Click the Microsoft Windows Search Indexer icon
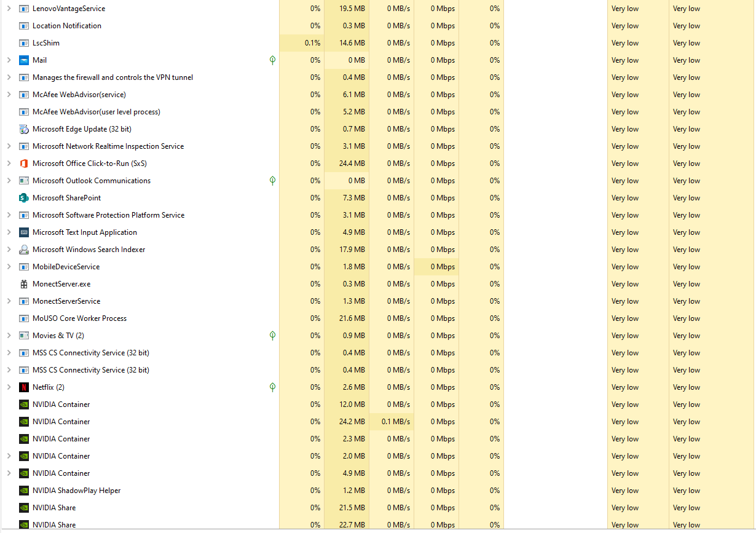 (24, 250)
